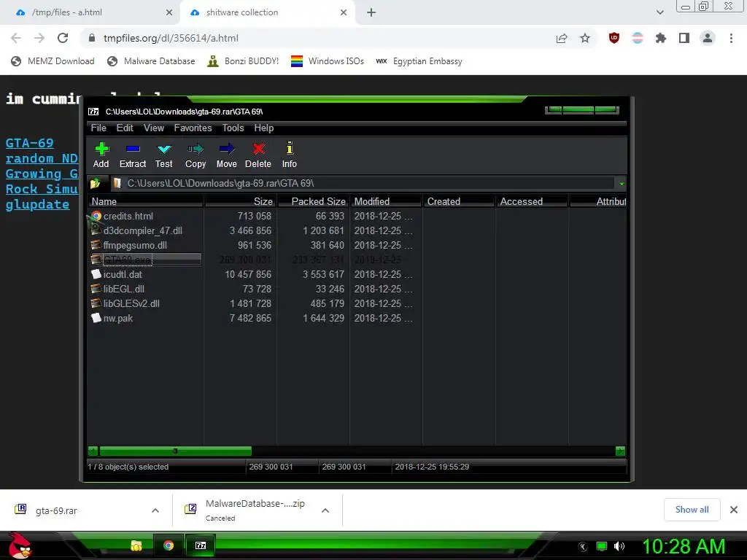Open the 7-Zip File menu

click(x=98, y=128)
